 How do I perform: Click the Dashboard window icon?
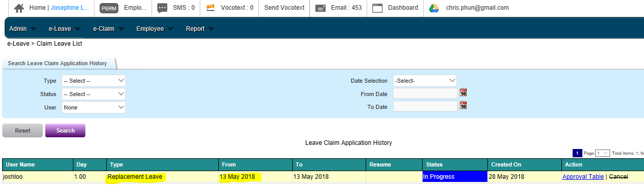[377, 8]
